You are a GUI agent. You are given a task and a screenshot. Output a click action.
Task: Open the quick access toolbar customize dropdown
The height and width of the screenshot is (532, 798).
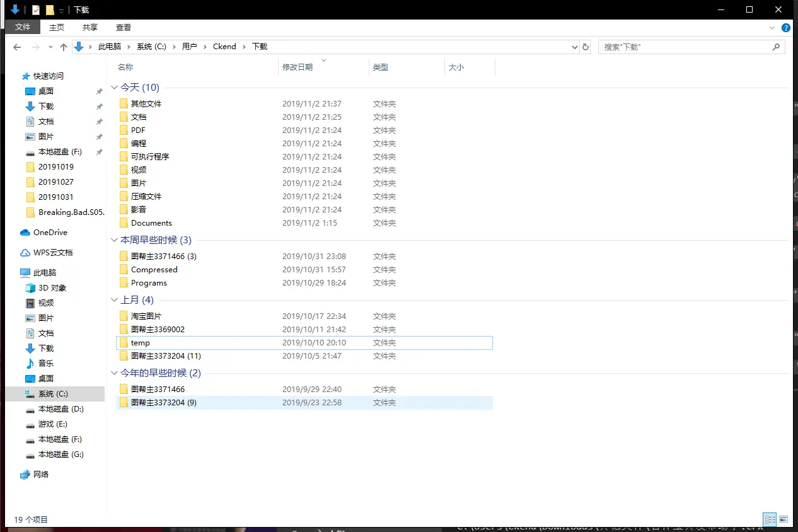62,10
